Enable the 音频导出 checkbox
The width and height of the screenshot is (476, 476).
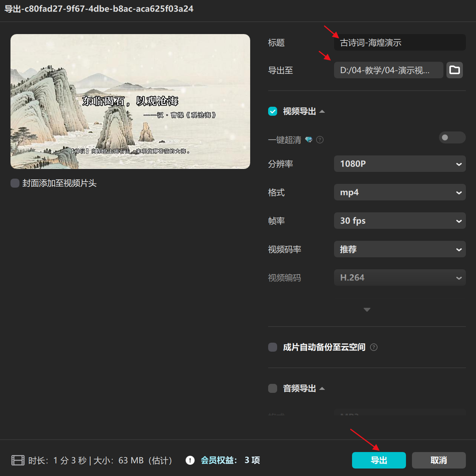[273, 388]
